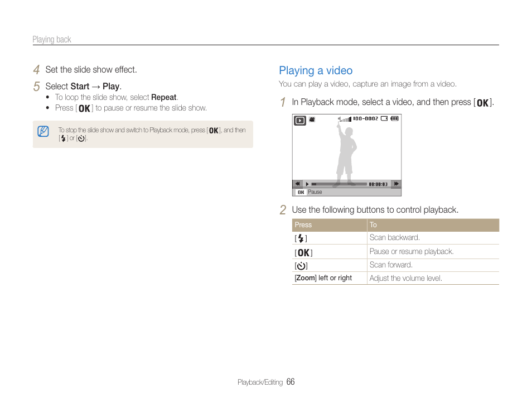
Task: Click the OK icon in step 1 text
Action: tap(483, 103)
